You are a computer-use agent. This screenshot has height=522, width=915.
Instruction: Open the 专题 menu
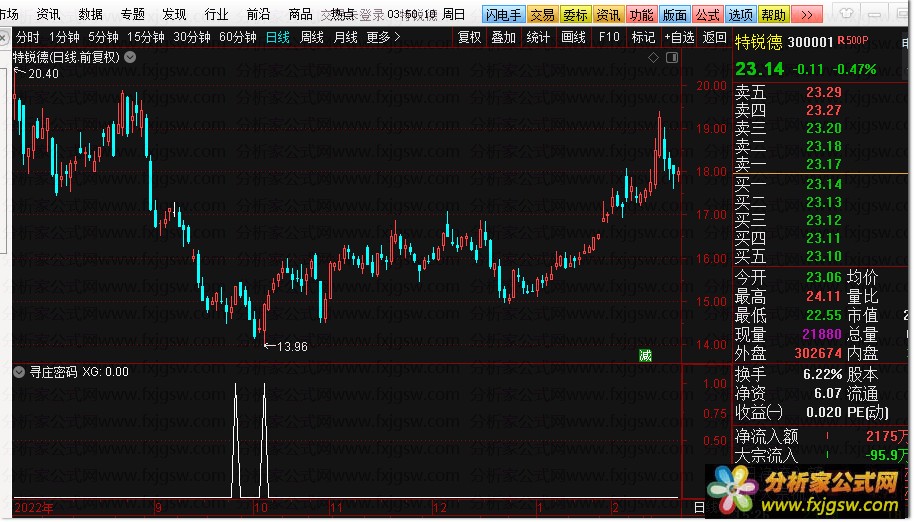pyautogui.click(x=132, y=14)
